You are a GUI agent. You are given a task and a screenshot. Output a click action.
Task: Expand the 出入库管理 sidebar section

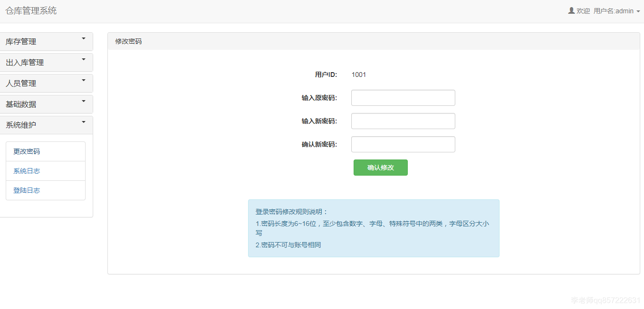46,62
